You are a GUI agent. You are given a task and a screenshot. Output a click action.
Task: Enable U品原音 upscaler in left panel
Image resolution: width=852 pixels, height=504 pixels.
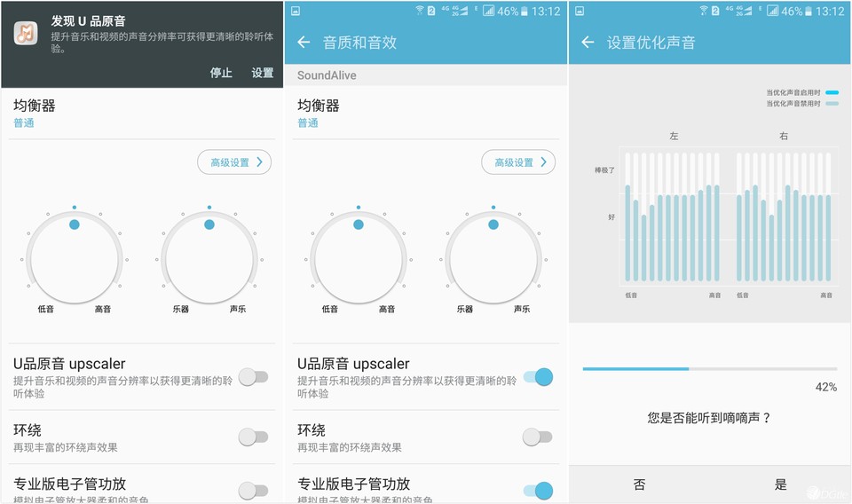pyautogui.click(x=253, y=377)
